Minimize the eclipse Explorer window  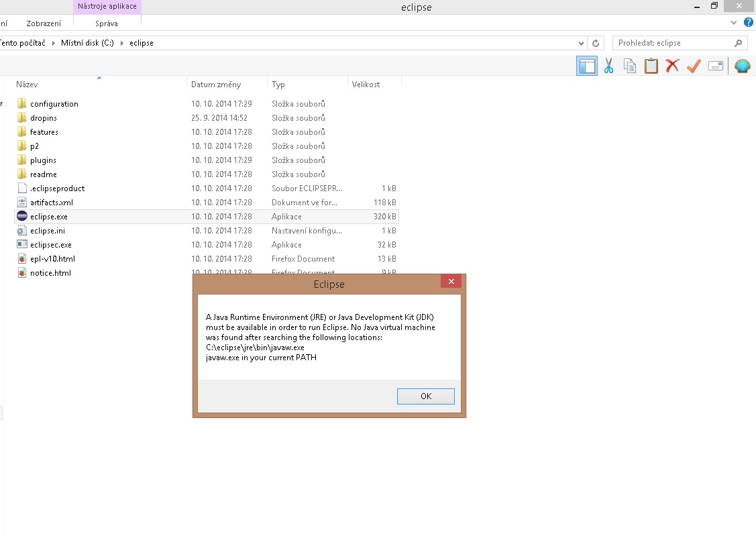click(x=697, y=6)
